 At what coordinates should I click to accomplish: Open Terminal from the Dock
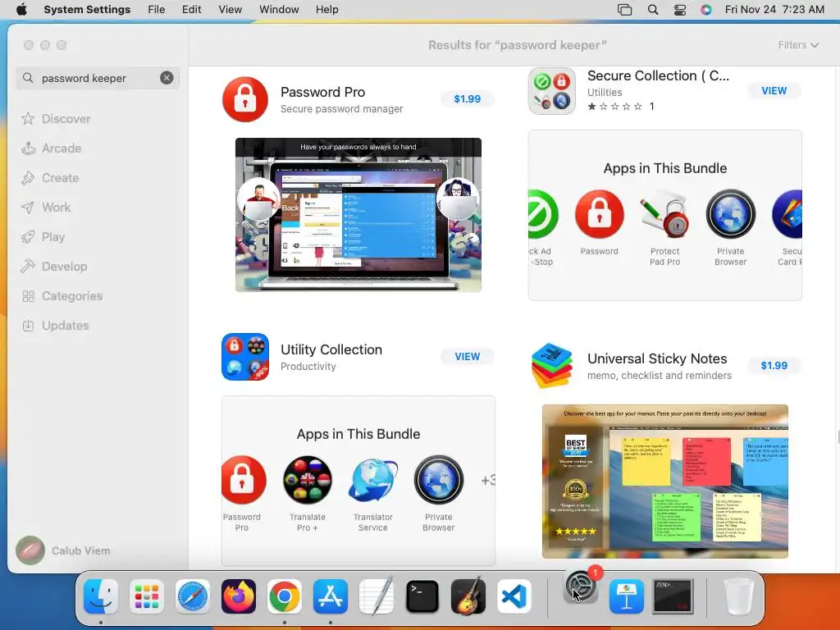422,596
